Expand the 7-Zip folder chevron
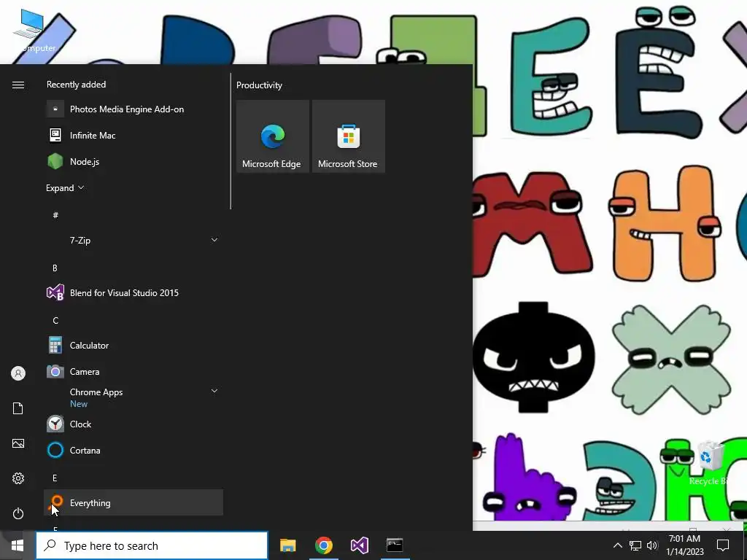Image resolution: width=747 pixels, height=560 pixels. pyautogui.click(x=214, y=240)
